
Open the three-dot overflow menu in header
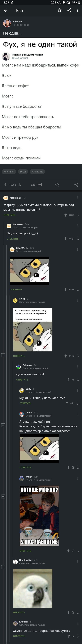pos(77,10)
